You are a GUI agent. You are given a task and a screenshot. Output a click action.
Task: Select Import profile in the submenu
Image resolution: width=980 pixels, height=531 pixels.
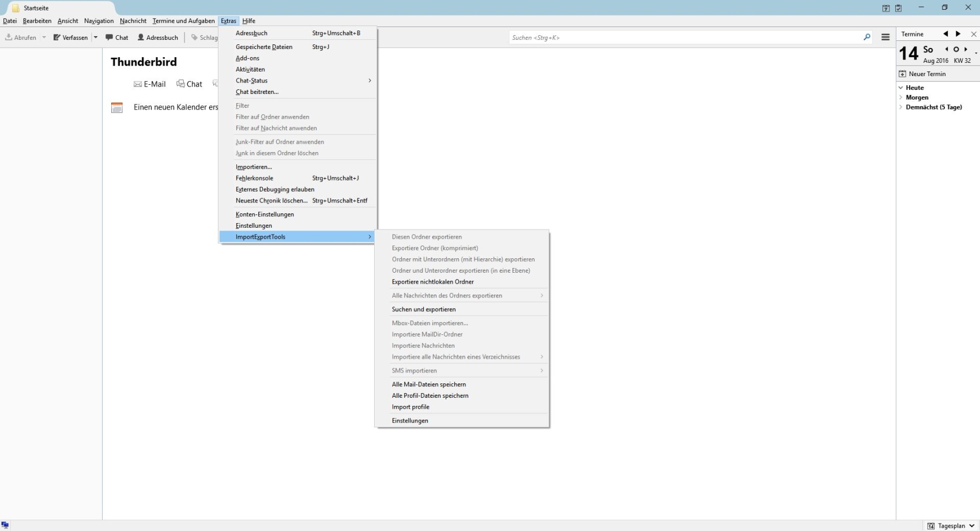462,407
